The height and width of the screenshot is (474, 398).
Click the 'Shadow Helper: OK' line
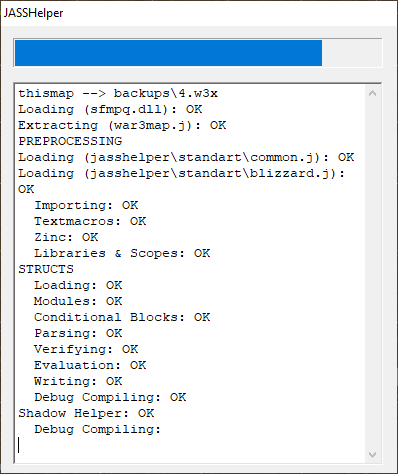coord(86,413)
